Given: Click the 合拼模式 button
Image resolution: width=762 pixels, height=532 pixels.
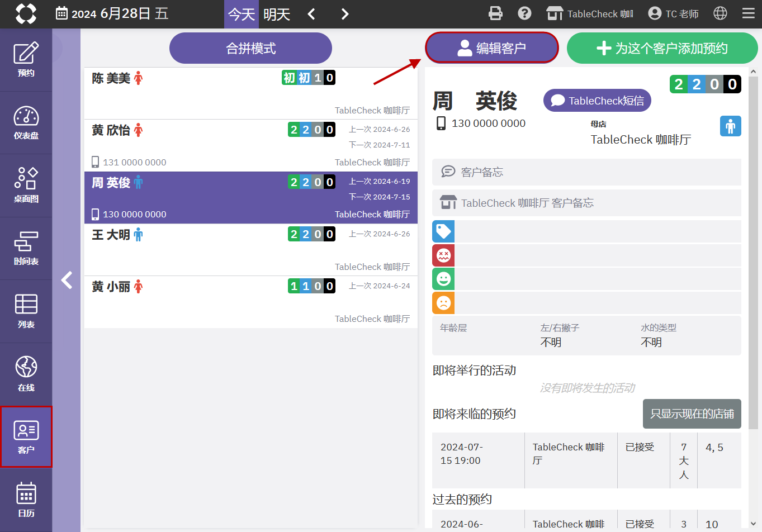Looking at the screenshot, I should pos(250,48).
